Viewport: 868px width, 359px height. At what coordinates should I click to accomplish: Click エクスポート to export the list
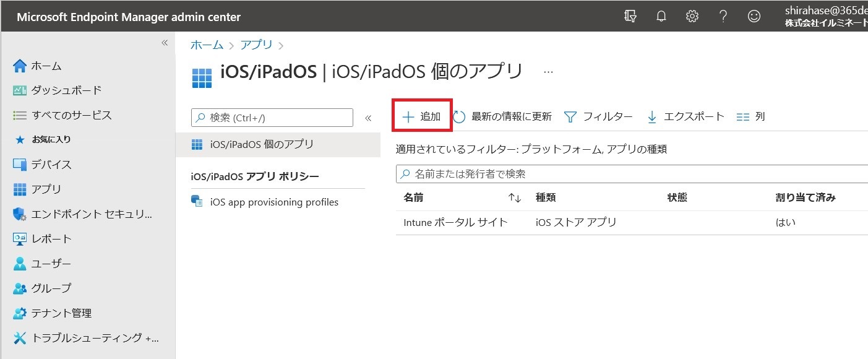pyautogui.click(x=685, y=116)
